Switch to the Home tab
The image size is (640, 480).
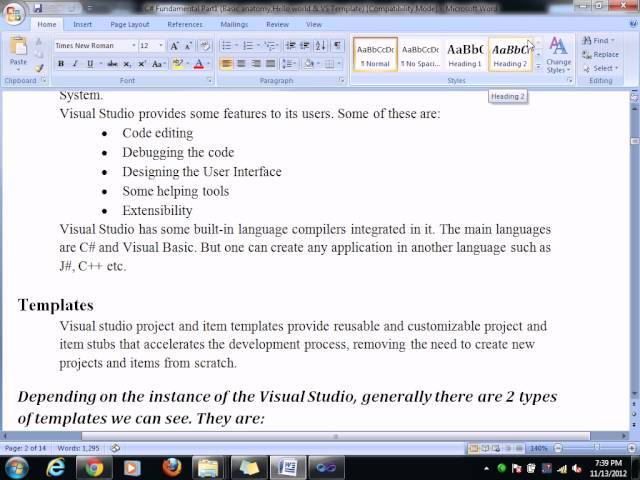tap(47, 24)
